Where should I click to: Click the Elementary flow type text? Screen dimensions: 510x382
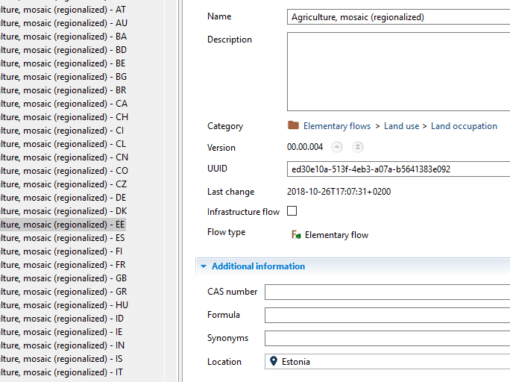coord(336,235)
